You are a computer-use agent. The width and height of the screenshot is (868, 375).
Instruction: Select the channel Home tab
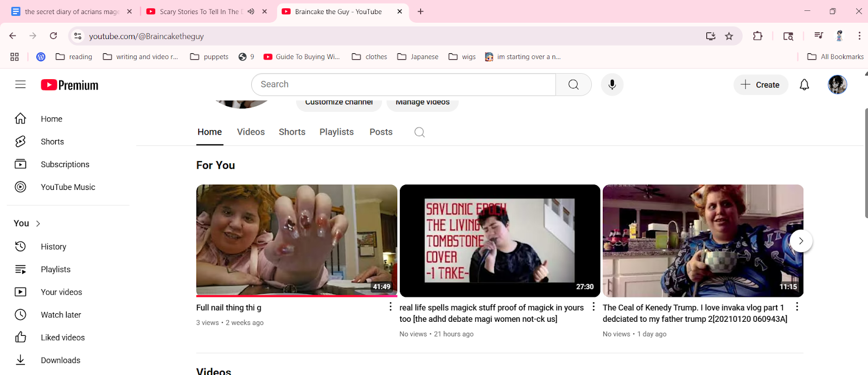pos(209,132)
